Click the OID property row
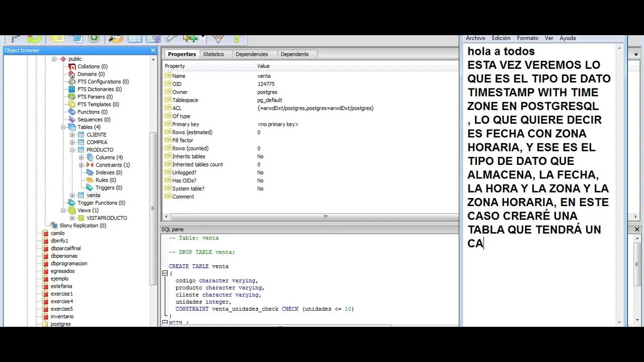 coord(311,84)
